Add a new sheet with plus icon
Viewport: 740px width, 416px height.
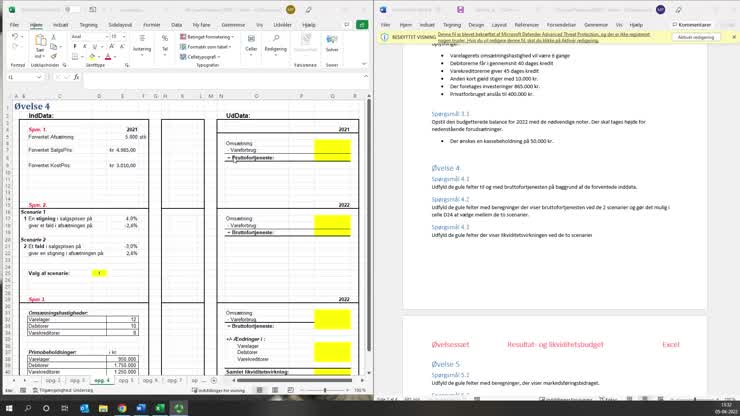tap(214, 380)
